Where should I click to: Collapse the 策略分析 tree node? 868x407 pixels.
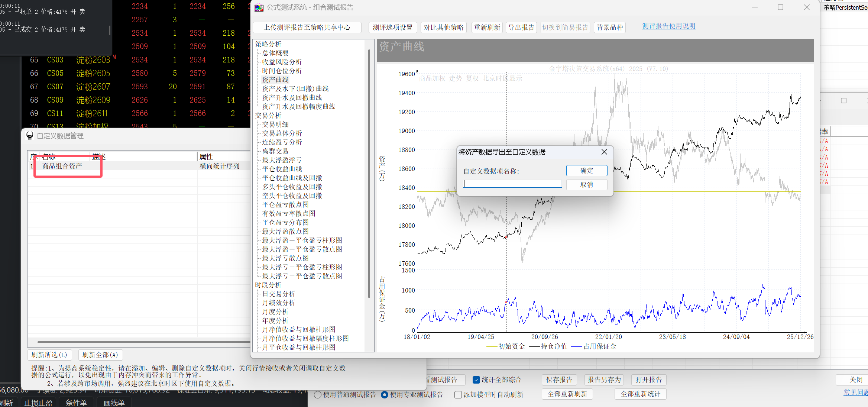tap(268, 44)
